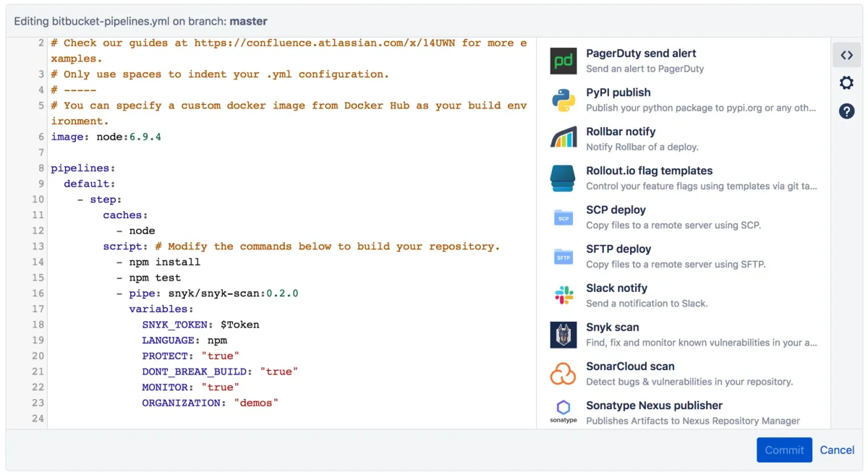868x475 pixels.
Task: Click 'Send an alert to PagerDuty' description
Action: (645, 69)
